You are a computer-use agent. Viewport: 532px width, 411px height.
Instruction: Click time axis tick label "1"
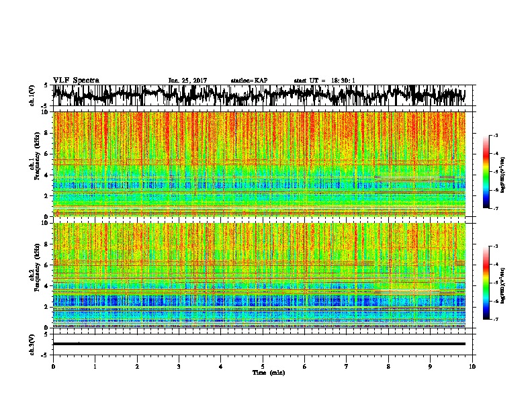click(95, 367)
